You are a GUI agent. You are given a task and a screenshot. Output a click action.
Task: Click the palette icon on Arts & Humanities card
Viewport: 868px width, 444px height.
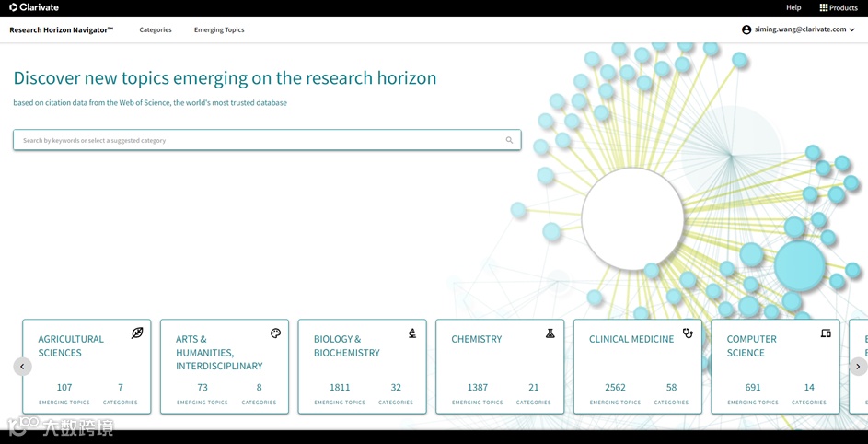click(x=275, y=333)
